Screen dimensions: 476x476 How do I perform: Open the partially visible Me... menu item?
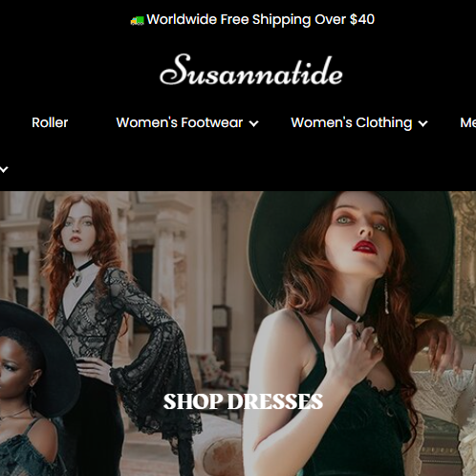click(x=467, y=122)
